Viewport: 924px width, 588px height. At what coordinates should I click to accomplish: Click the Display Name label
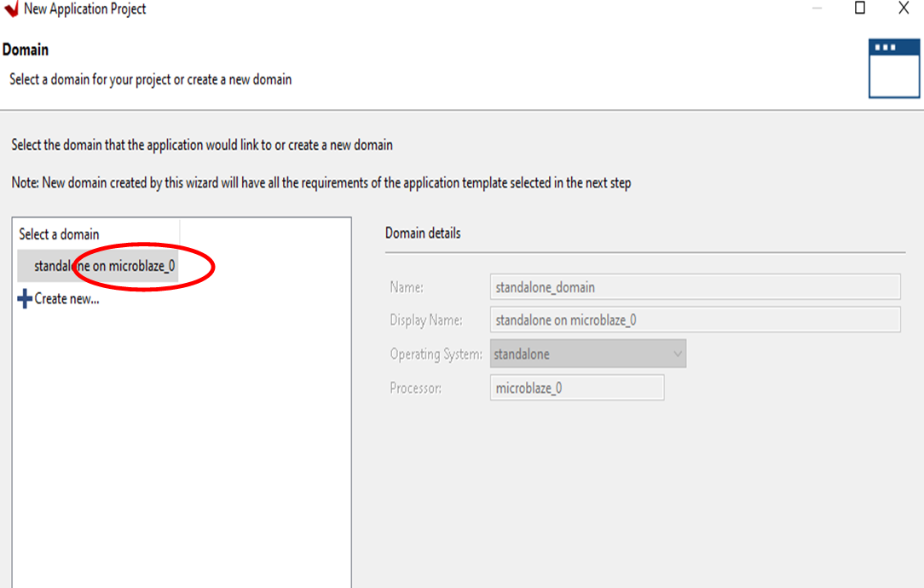click(x=426, y=320)
